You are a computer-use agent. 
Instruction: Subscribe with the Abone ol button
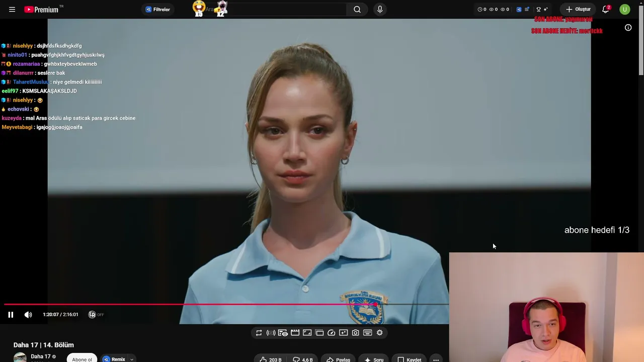pos(82,359)
